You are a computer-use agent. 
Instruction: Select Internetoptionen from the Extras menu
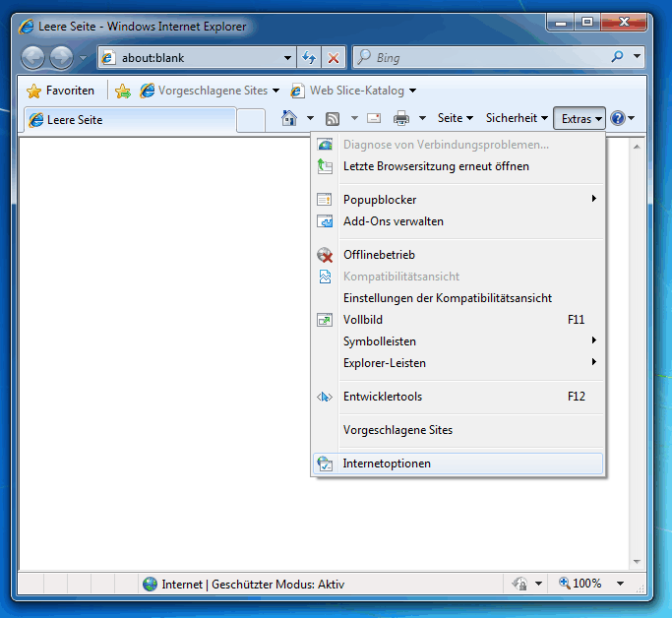387,463
